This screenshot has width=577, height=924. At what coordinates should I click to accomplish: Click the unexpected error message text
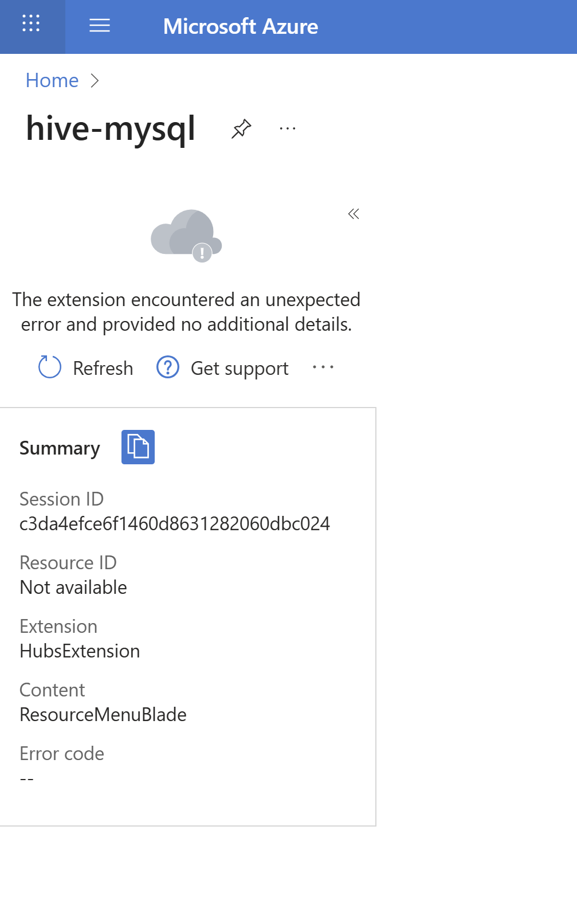point(186,312)
